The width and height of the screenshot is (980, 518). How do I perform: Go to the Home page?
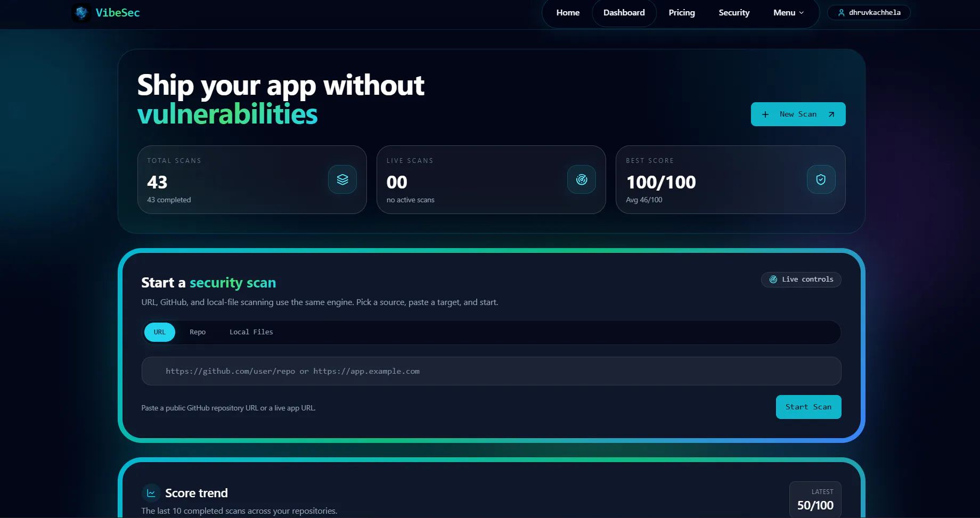pyautogui.click(x=568, y=13)
